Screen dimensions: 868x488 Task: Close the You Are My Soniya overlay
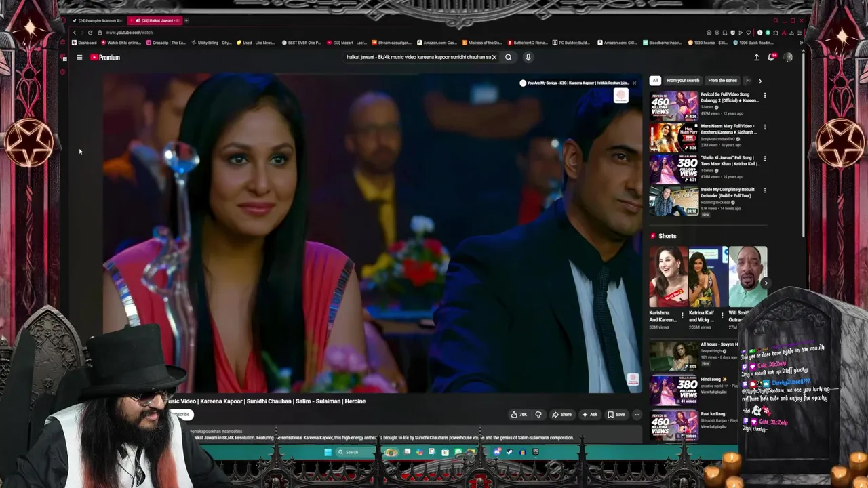pyautogui.click(x=634, y=83)
